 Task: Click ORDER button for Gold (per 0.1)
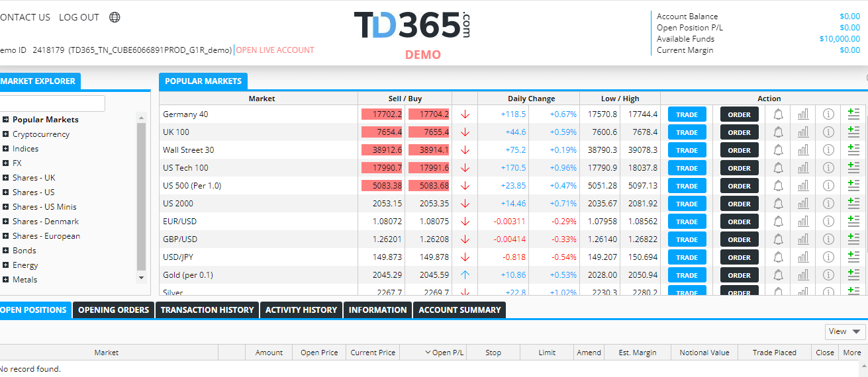click(x=739, y=275)
